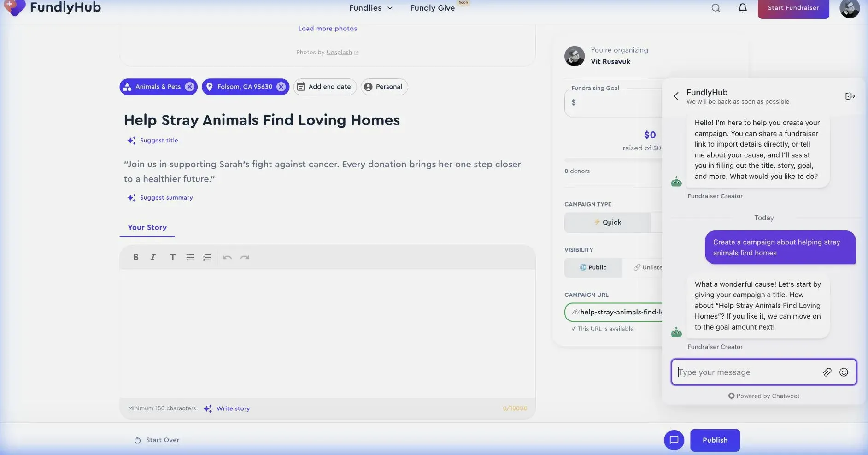The width and height of the screenshot is (868, 455).
Task: Open emoji picker in chat
Action: click(x=844, y=372)
